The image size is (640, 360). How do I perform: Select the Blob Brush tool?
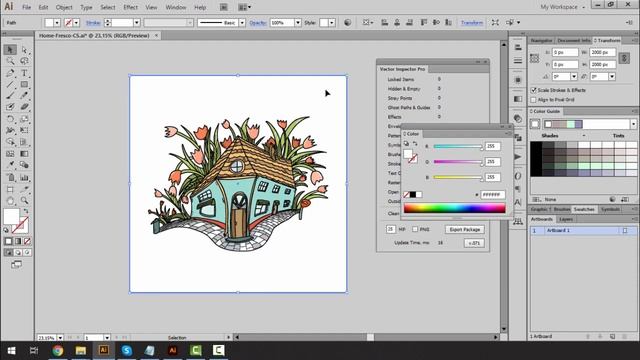pos(10,107)
